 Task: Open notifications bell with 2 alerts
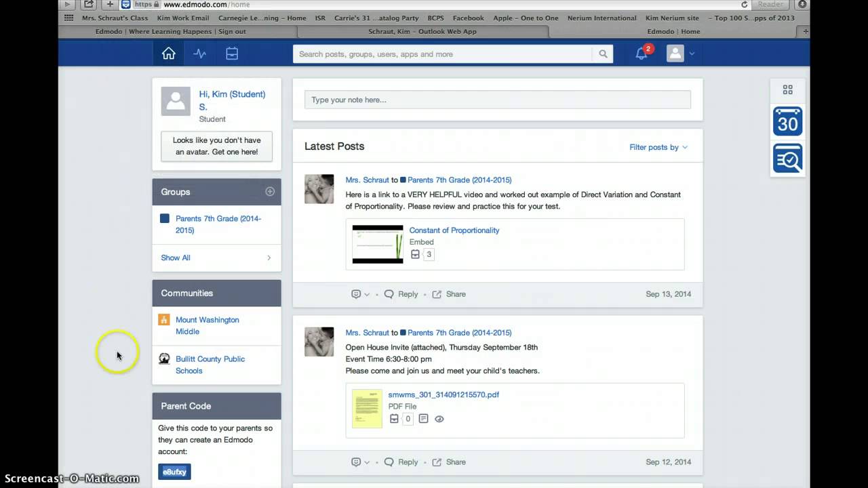(x=642, y=54)
